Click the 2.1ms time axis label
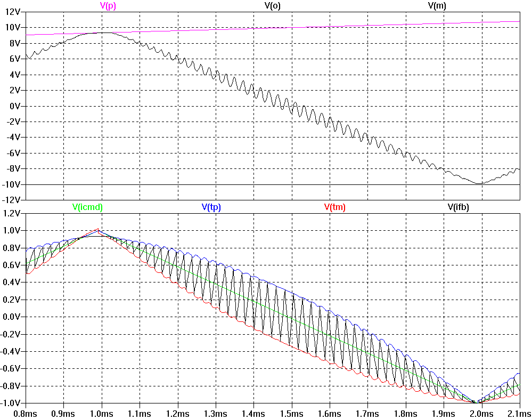 (519, 414)
